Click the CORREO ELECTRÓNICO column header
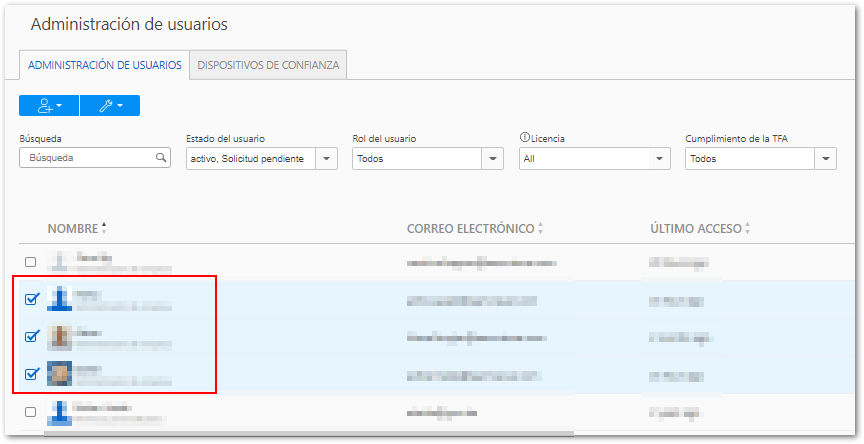 (x=471, y=229)
